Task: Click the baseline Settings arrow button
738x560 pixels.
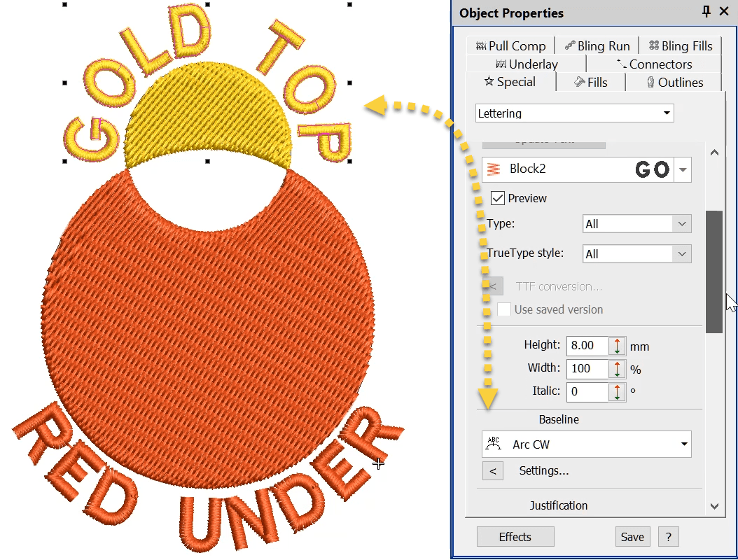Action: 493,471
